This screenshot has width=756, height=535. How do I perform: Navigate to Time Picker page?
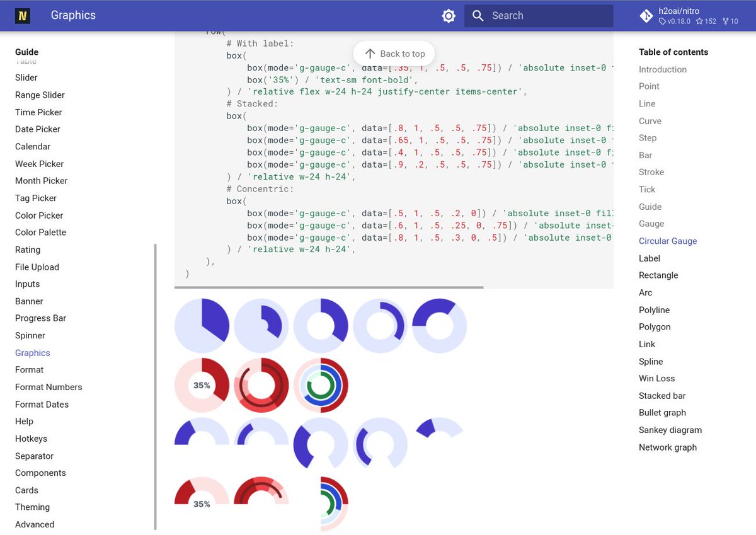coord(38,112)
